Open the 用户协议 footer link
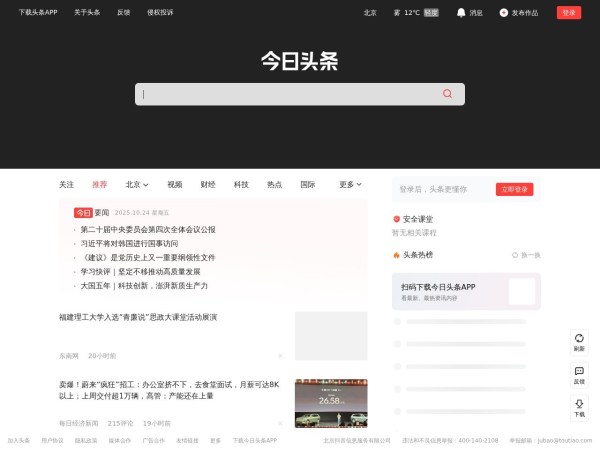600x450 pixels. click(x=52, y=440)
